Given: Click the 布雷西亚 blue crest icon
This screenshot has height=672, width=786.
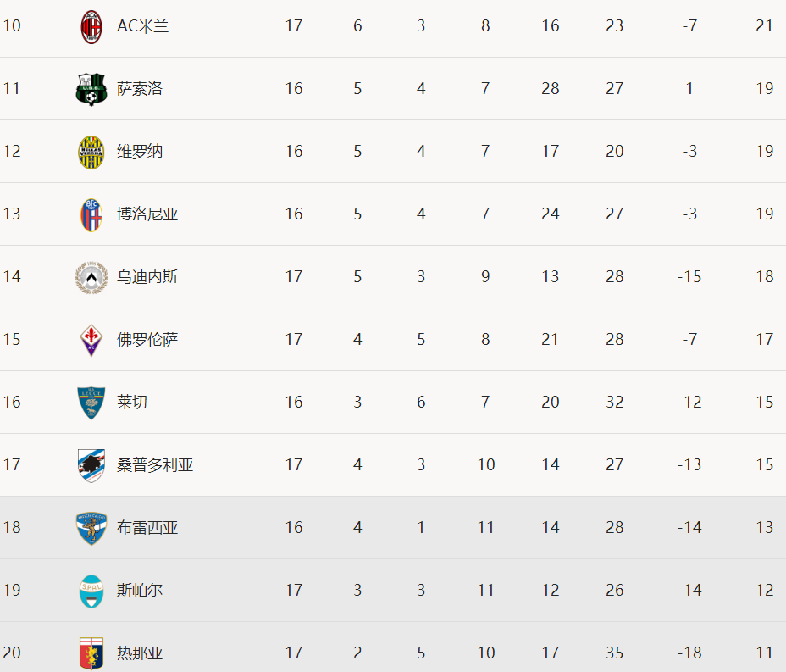Looking at the screenshot, I should [91, 528].
